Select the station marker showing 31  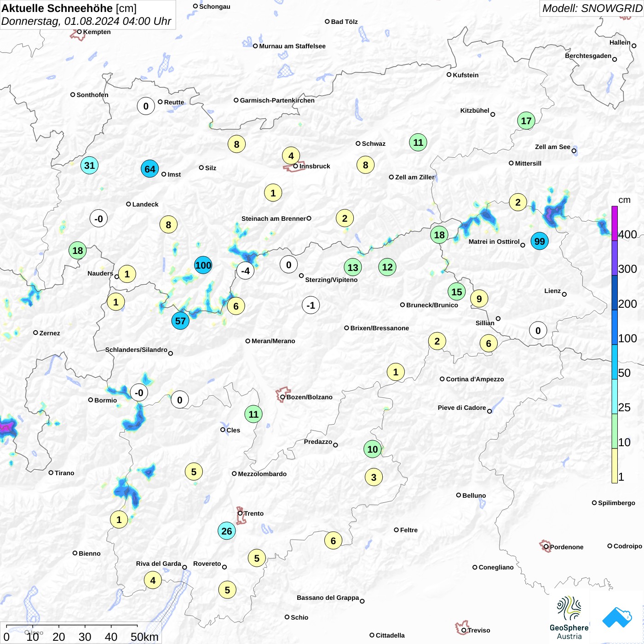[x=89, y=166]
